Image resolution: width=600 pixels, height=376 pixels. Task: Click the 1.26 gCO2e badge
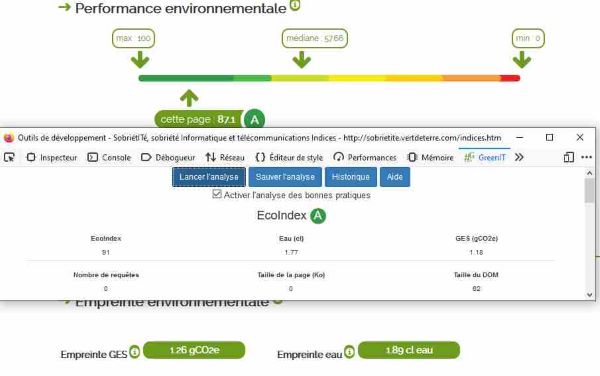[x=194, y=350]
